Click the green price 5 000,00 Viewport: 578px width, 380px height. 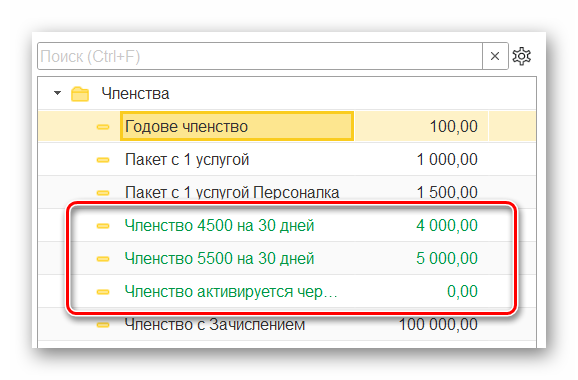point(447,258)
